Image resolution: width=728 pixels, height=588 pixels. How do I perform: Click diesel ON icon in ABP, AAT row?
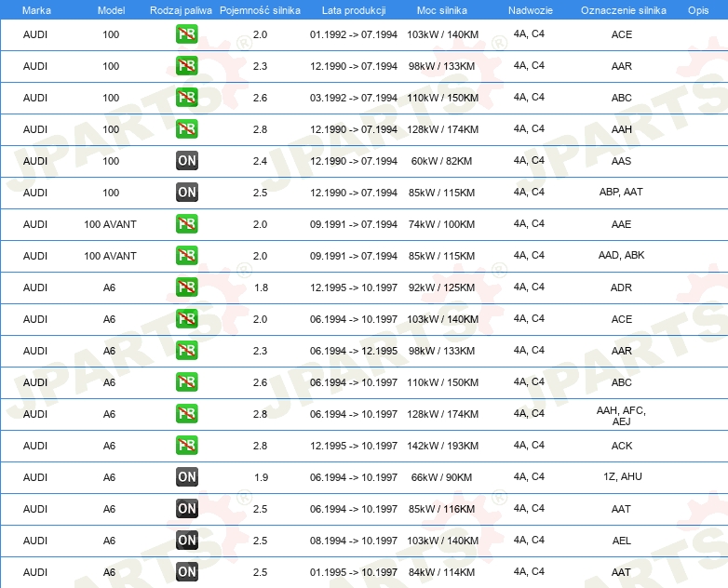(186, 193)
